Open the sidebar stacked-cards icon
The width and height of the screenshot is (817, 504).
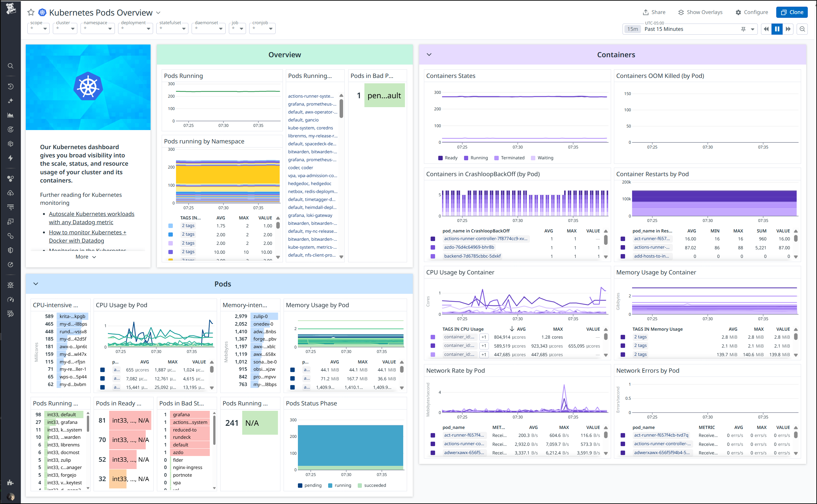tap(11, 144)
